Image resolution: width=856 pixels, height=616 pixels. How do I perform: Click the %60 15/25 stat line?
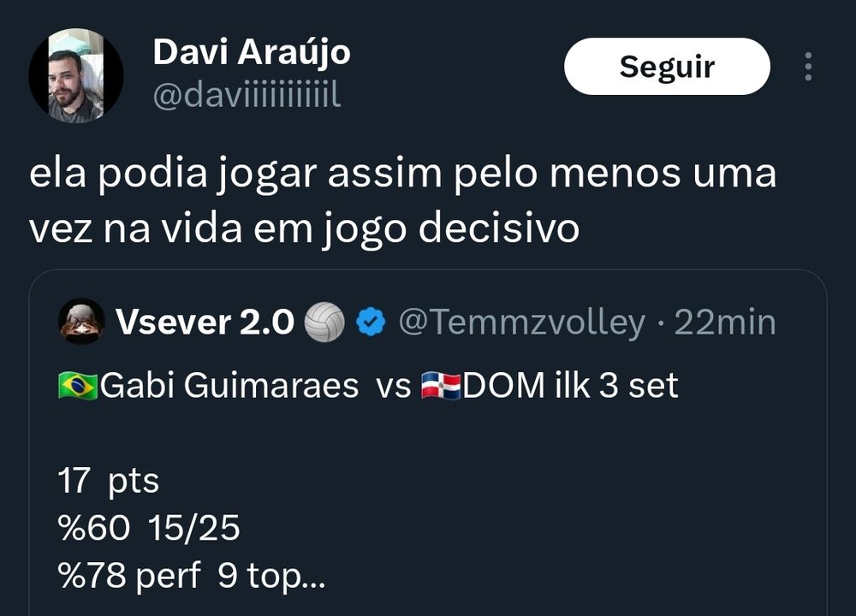[x=148, y=528]
